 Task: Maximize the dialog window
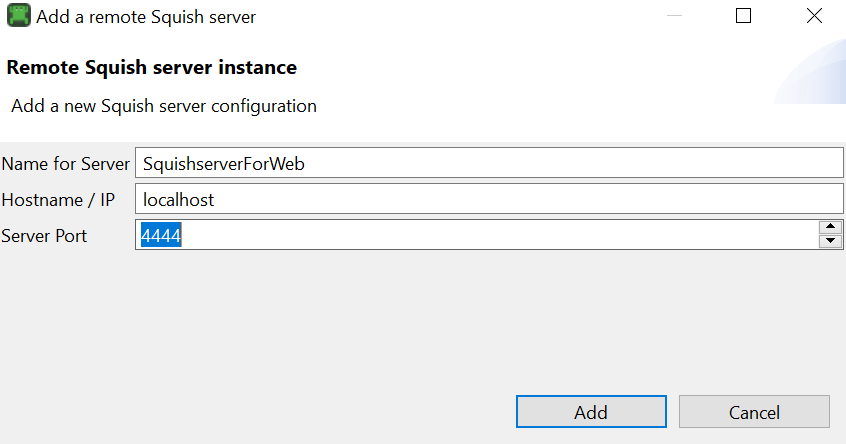pos(743,16)
